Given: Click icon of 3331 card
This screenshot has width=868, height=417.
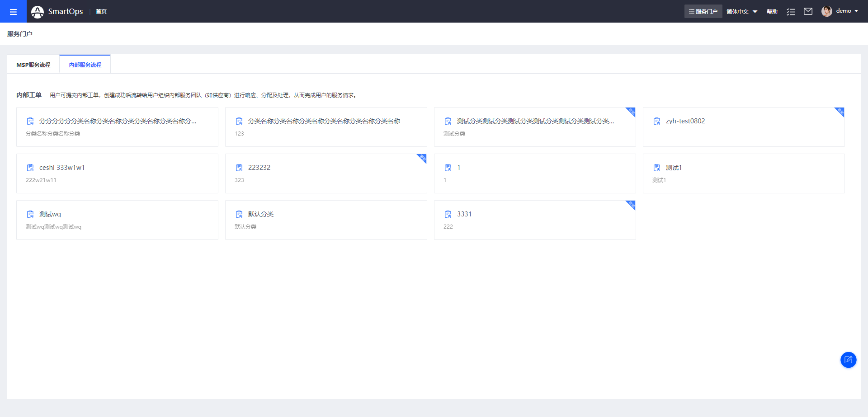Looking at the screenshot, I should (448, 214).
